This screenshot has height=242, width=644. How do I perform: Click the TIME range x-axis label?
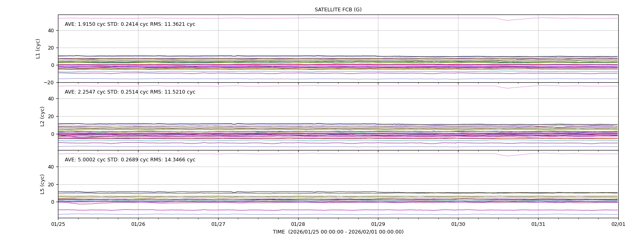tap(338, 232)
